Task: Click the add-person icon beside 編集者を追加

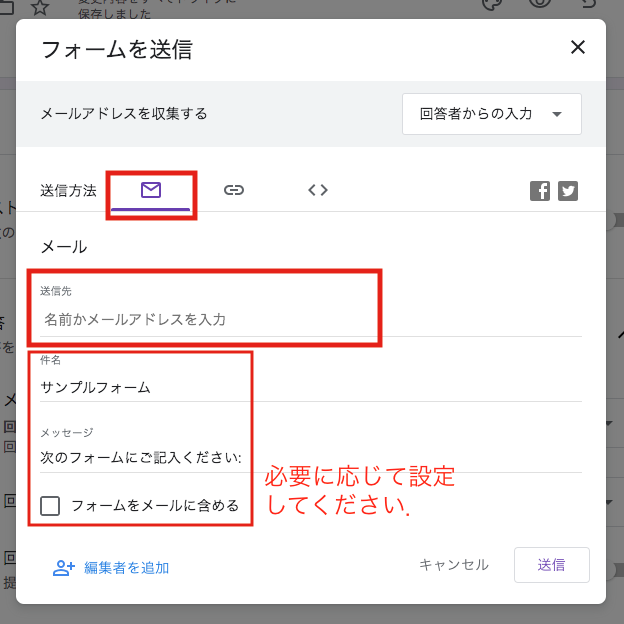Action: 64,567
